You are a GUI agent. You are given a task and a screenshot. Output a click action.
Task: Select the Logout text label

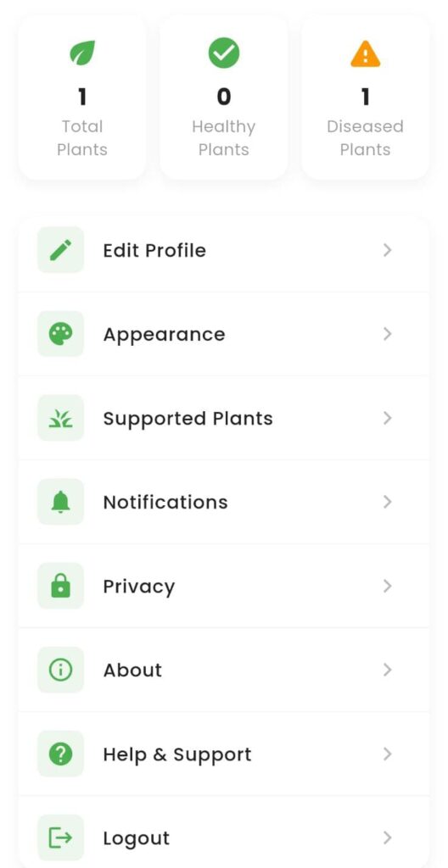(137, 838)
